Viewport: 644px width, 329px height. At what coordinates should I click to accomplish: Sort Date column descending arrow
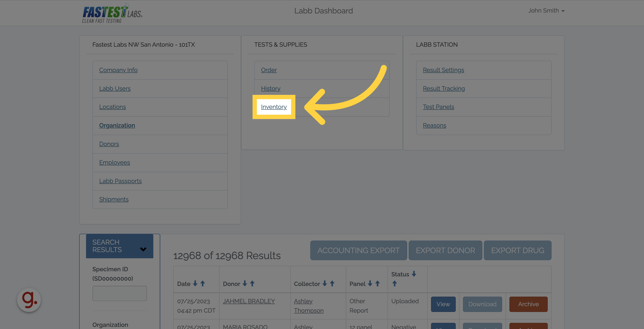coord(195,283)
